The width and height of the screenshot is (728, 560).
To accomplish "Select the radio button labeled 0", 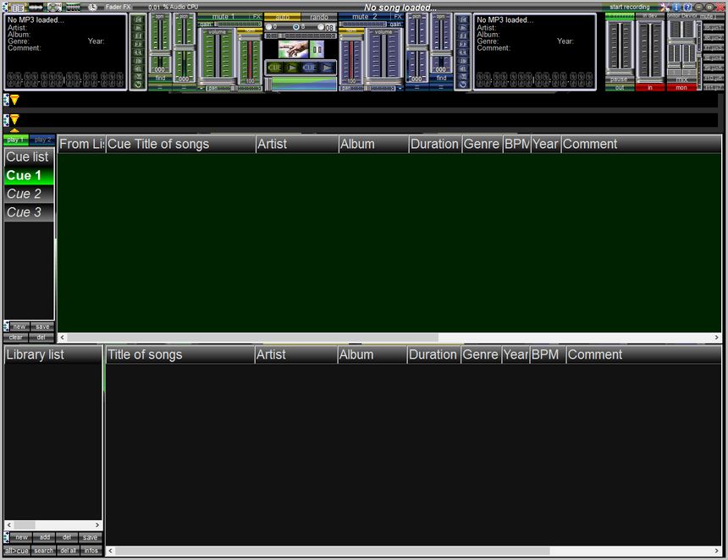I will click(x=268, y=27).
